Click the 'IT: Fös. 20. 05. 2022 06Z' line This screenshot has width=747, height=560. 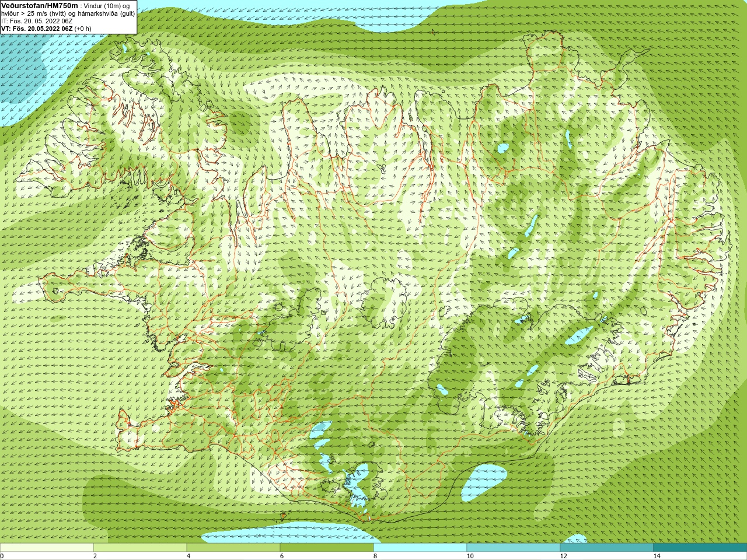pyautogui.click(x=37, y=21)
